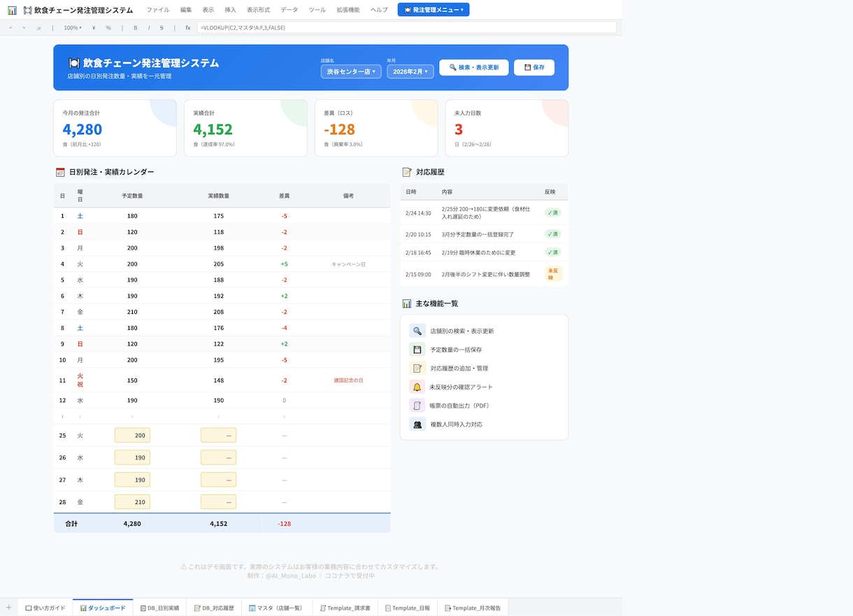
Task: Click magnifier icon for 店舗別の検索・表示更新
Action: (417, 331)
